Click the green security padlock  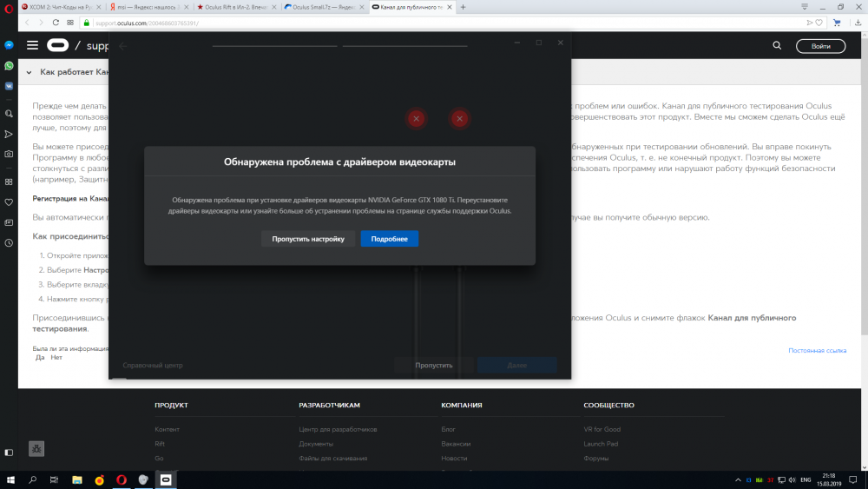[86, 23]
